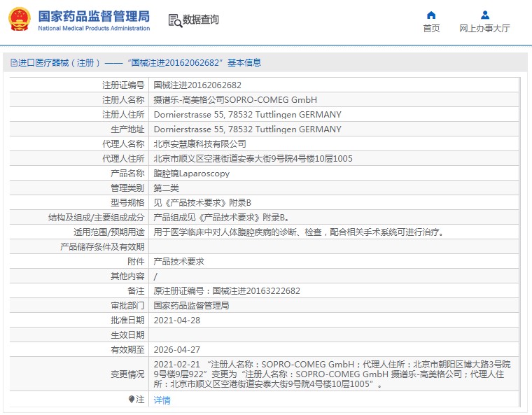This screenshot has width=532, height=415.
Task: Click 原注册证编号：国械注进20163222682 remark
Action: (x=227, y=291)
